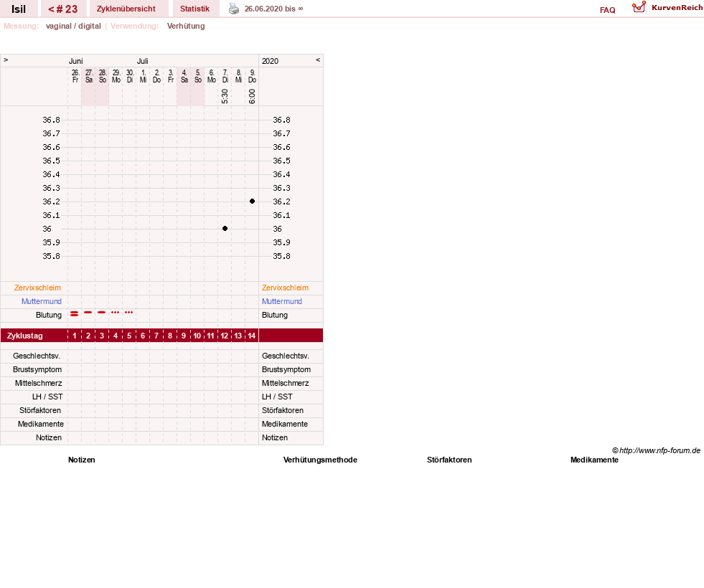Viewport: 704px width, 588px height.
Task: Click the temperature point at 36
Action: [x=225, y=229]
